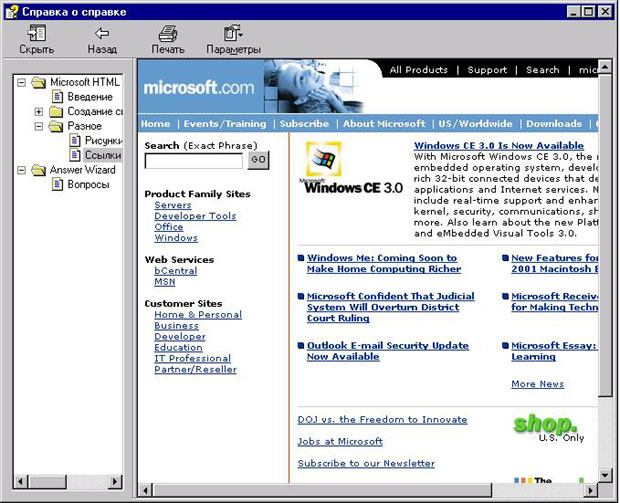
Task: Open the Outlook E-mail Security Update link
Action: click(388, 351)
